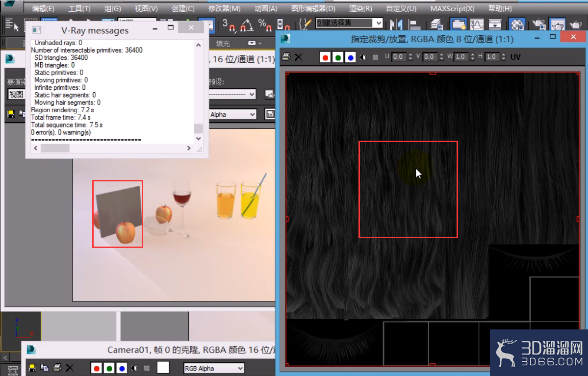Open the Render Setup teapot icon
588x376 pixels.
(x=538, y=25)
